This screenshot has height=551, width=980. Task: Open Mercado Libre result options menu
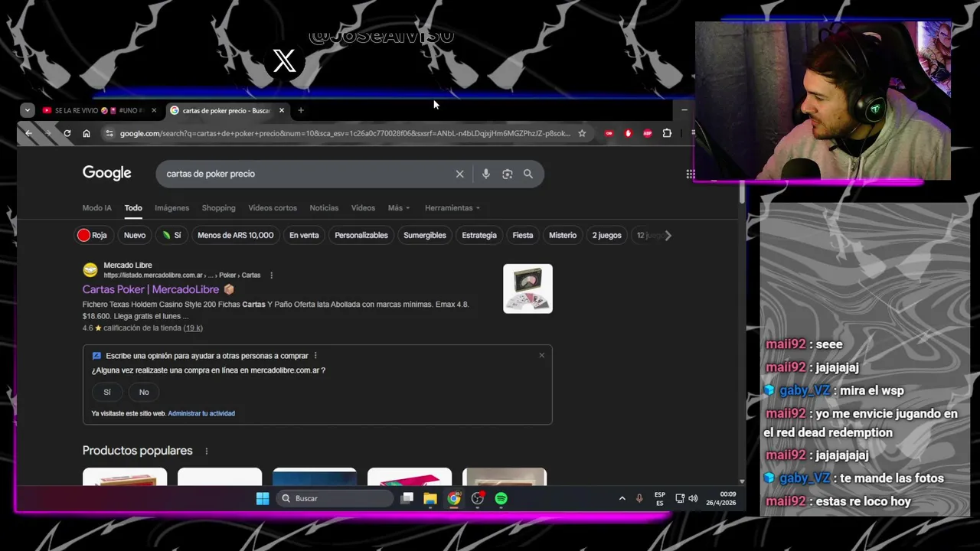coord(271,275)
